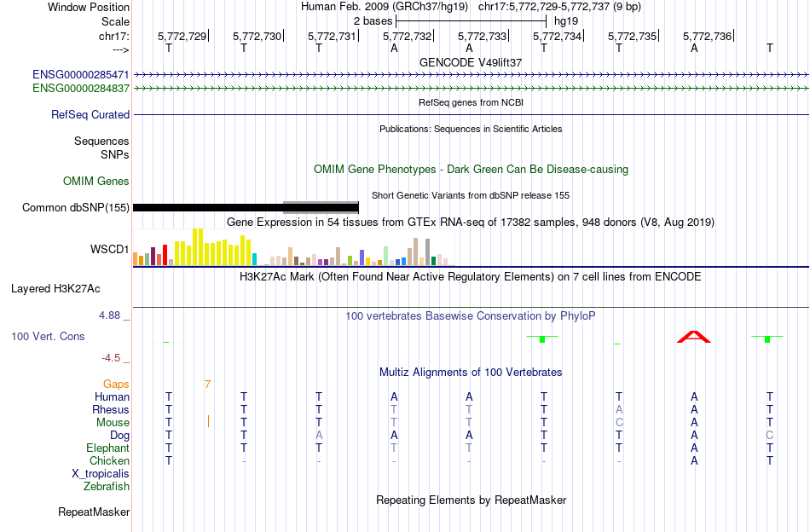Click the 100 Vert. Cons label
The width and height of the screenshot is (810, 532).
(x=48, y=336)
